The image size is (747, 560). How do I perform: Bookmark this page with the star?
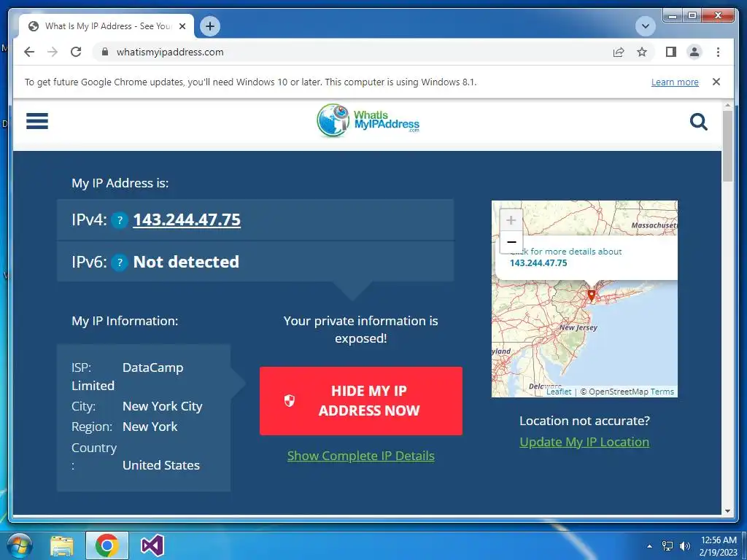point(642,52)
